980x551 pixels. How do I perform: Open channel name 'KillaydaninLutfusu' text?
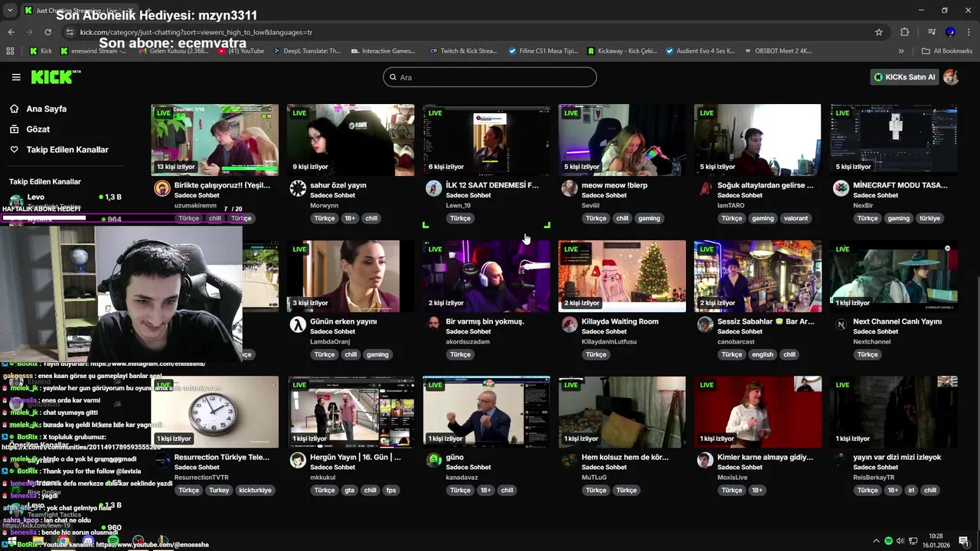(609, 341)
